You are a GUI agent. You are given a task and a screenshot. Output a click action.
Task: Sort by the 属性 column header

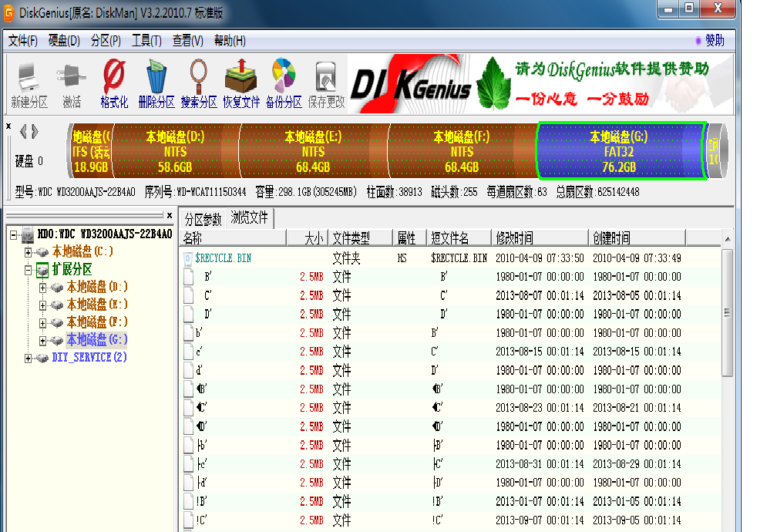point(410,238)
